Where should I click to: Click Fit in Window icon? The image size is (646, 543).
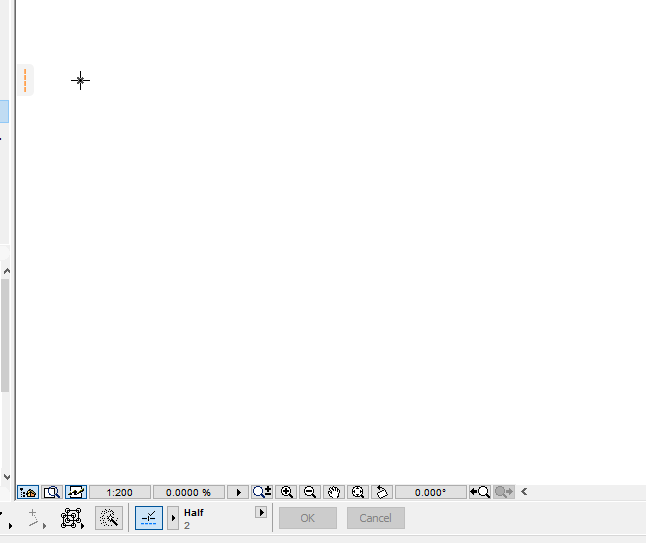(358, 492)
